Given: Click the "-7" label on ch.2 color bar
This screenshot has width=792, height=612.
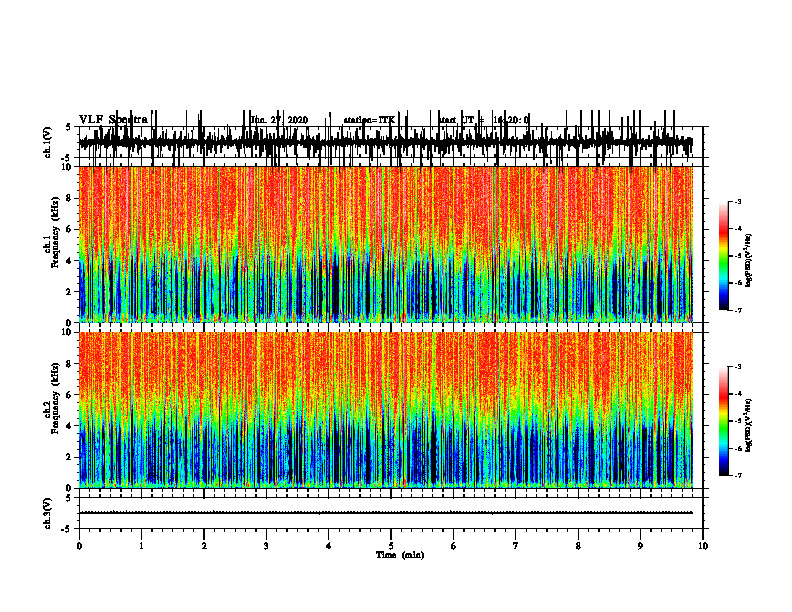Looking at the screenshot, I should 738,475.
